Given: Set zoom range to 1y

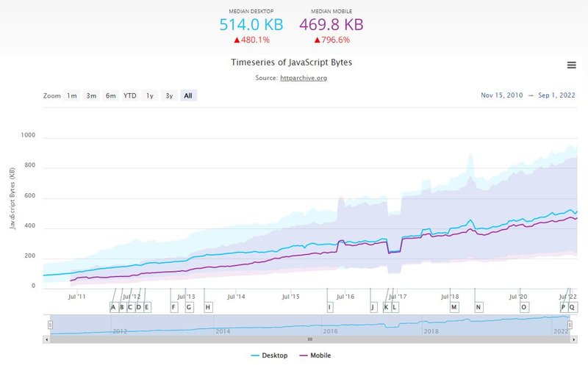Looking at the screenshot, I should point(150,95).
